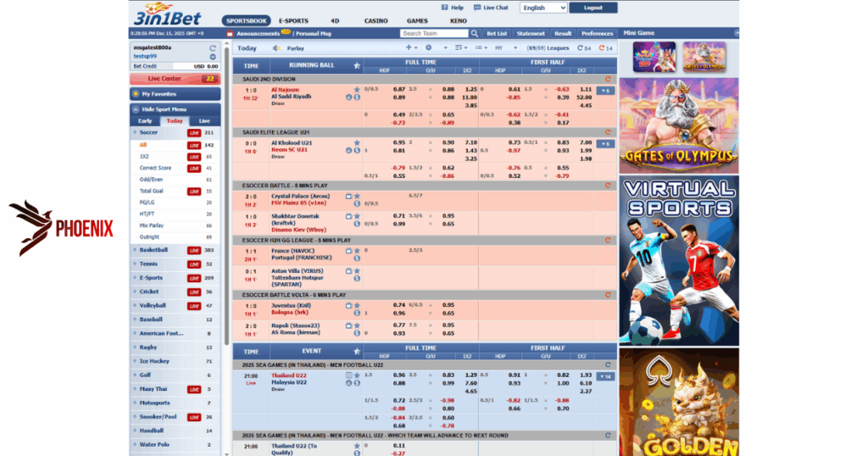Open the plus dropdown in Today toolbar

pos(411,48)
